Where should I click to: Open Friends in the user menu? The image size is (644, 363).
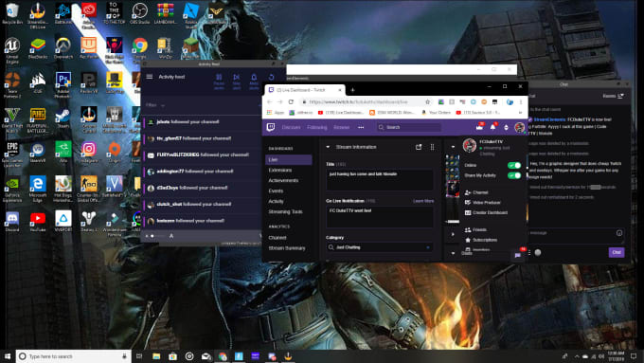pyautogui.click(x=475, y=229)
